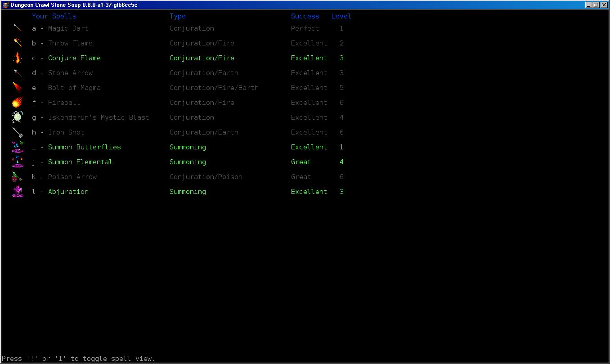Click the toggle spell view hint text
610x364 pixels.
[x=79, y=359]
